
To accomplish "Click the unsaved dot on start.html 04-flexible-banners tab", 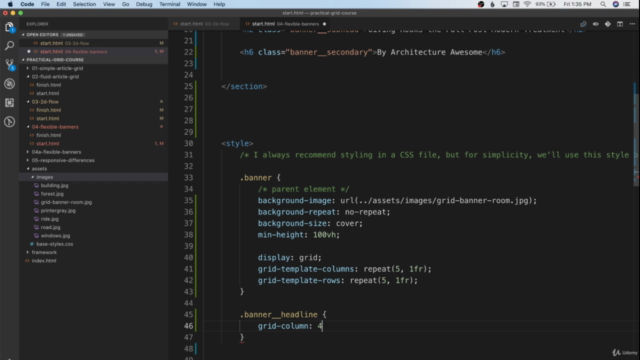I will (x=324, y=24).
